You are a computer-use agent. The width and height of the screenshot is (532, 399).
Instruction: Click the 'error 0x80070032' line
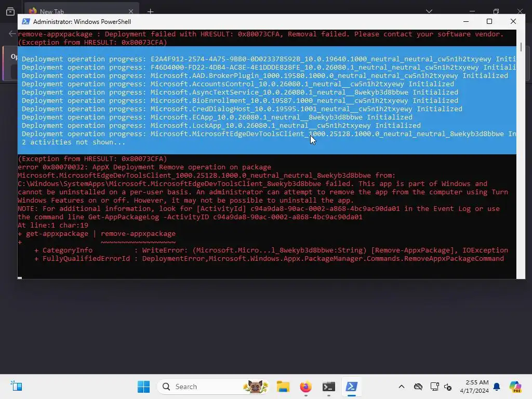pos(144,167)
